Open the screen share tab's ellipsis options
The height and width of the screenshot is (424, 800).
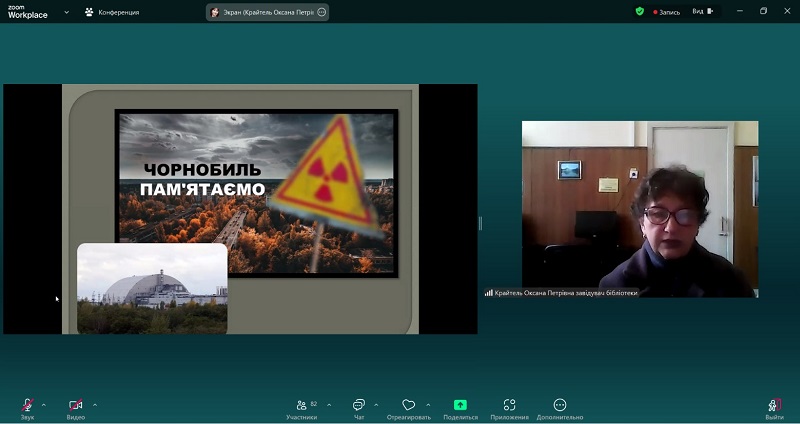click(x=319, y=12)
